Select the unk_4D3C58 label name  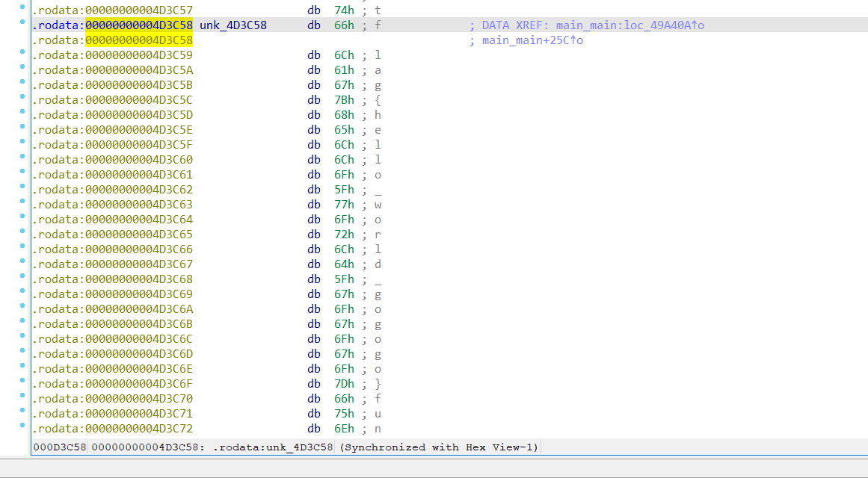(x=233, y=25)
